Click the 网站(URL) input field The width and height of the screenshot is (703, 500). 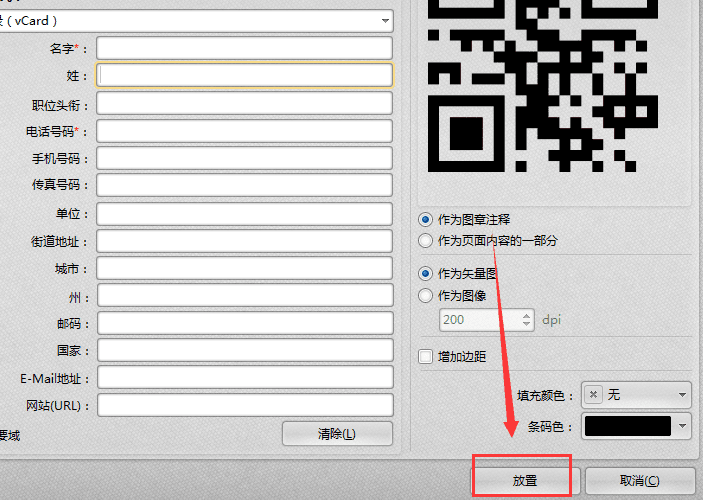245,405
